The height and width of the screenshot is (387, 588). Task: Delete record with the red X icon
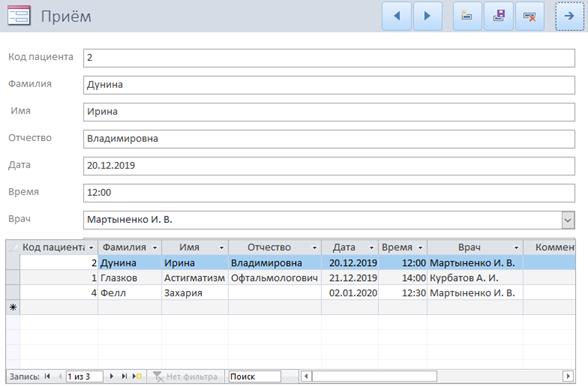[530, 16]
